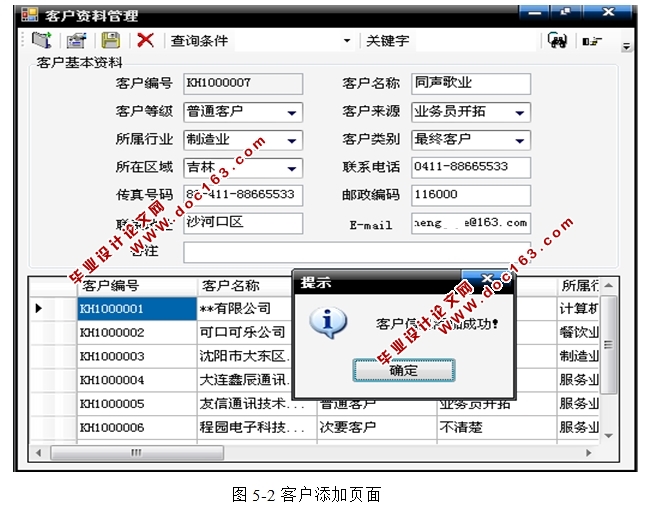
Task: Select row KH1000001
Action: pos(137,309)
